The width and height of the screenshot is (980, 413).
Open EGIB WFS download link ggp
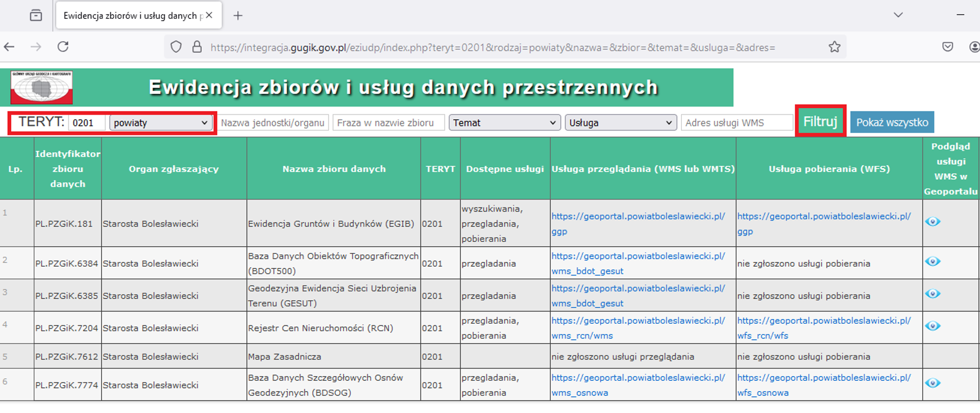click(x=824, y=224)
